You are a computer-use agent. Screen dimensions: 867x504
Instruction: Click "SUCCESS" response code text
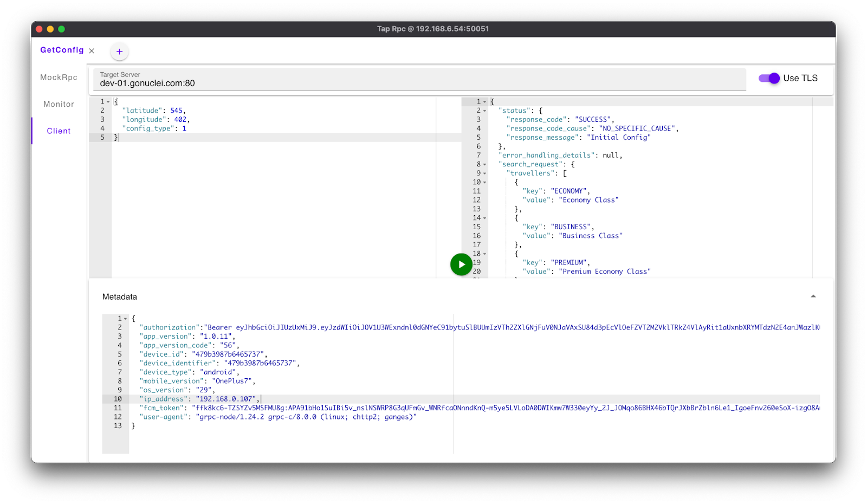click(x=593, y=120)
